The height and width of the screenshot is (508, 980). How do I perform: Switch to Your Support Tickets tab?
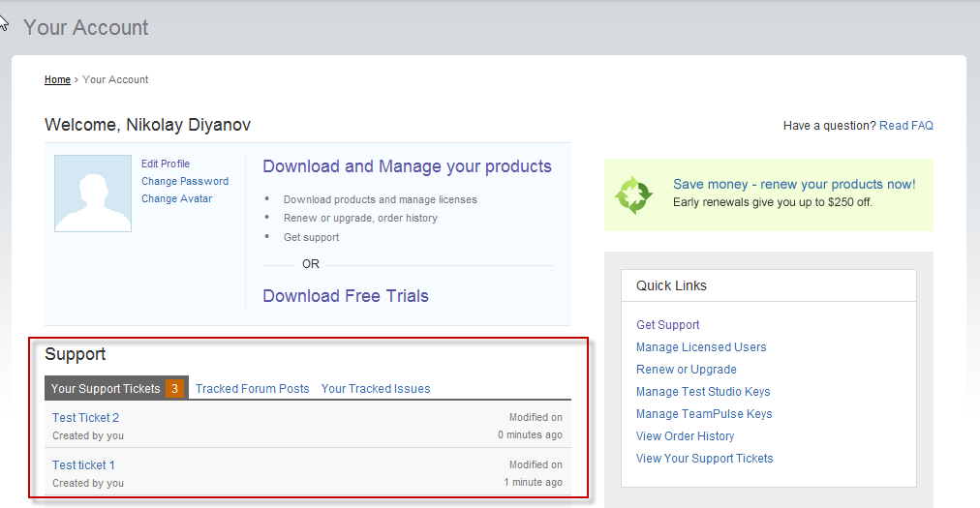point(106,388)
